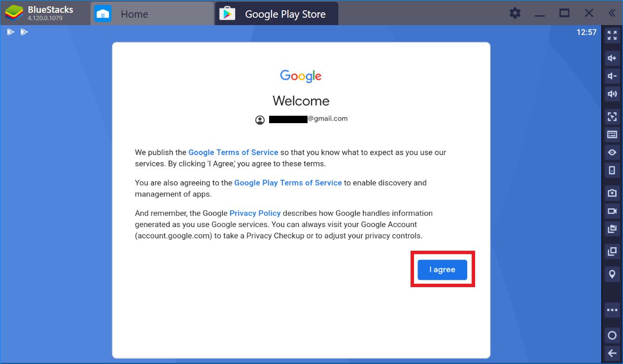Click the I agree button

pyautogui.click(x=442, y=269)
